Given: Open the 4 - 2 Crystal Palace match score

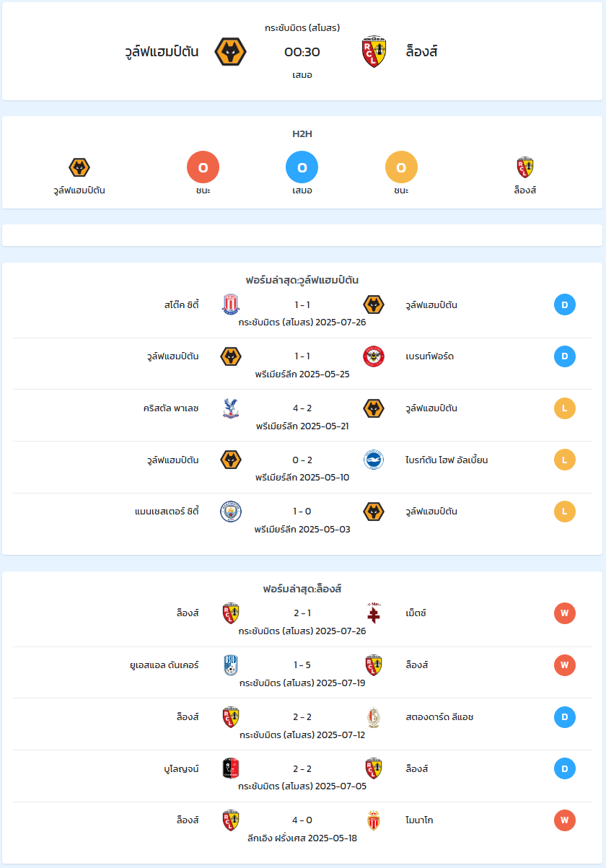Looking at the screenshot, I should coord(302,408).
